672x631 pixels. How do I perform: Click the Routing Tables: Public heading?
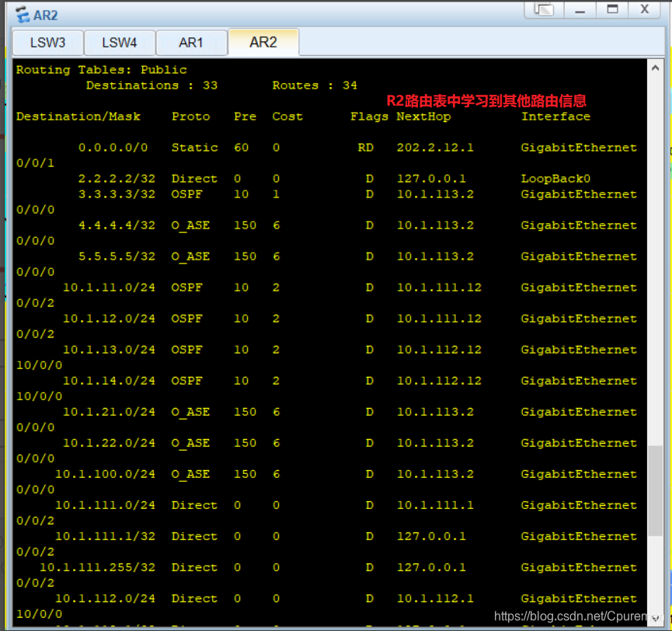click(x=102, y=70)
